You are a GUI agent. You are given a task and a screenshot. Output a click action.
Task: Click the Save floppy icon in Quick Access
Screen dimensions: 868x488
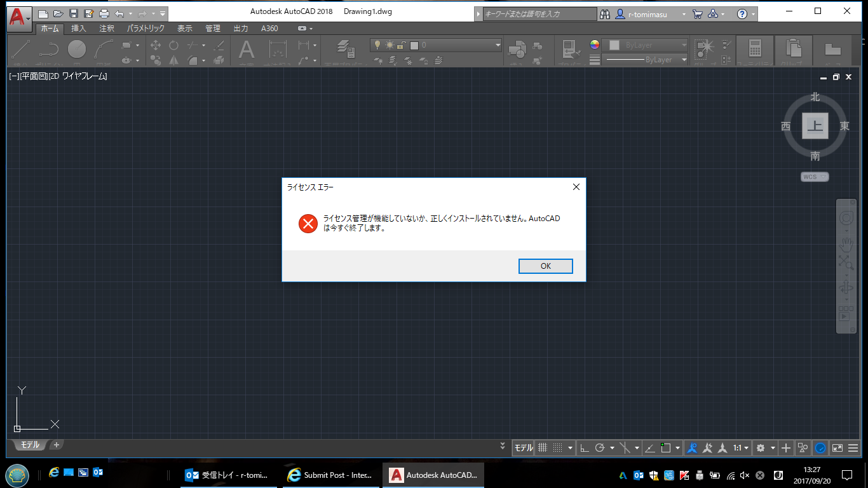74,13
